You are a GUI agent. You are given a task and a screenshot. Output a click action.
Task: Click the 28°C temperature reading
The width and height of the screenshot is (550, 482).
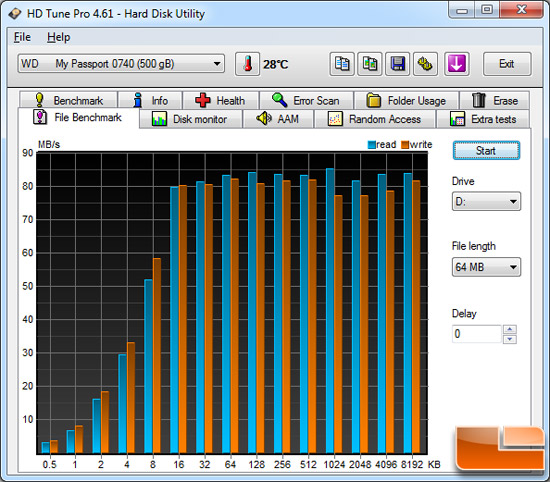coord(275,65)
